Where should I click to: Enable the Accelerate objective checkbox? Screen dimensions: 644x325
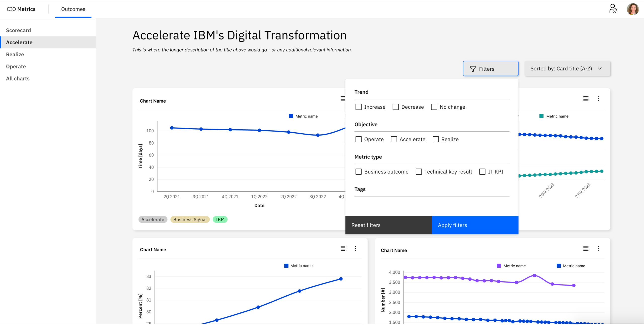394,139
